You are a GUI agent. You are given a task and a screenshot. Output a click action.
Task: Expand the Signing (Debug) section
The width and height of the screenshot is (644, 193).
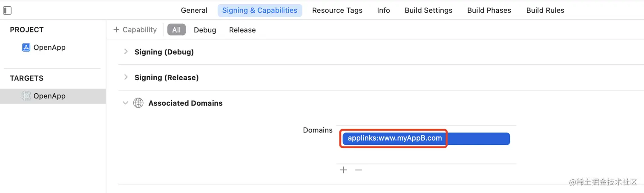[126, 52]
